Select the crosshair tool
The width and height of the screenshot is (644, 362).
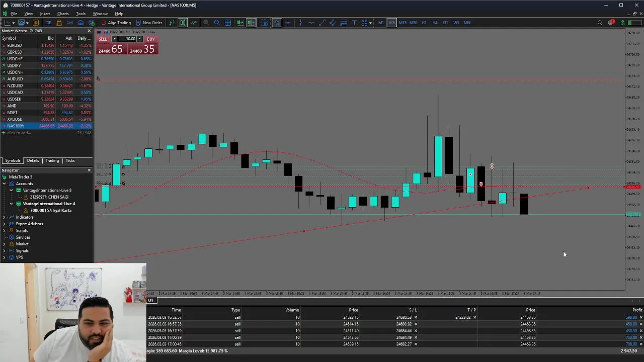tap(288, 23)
